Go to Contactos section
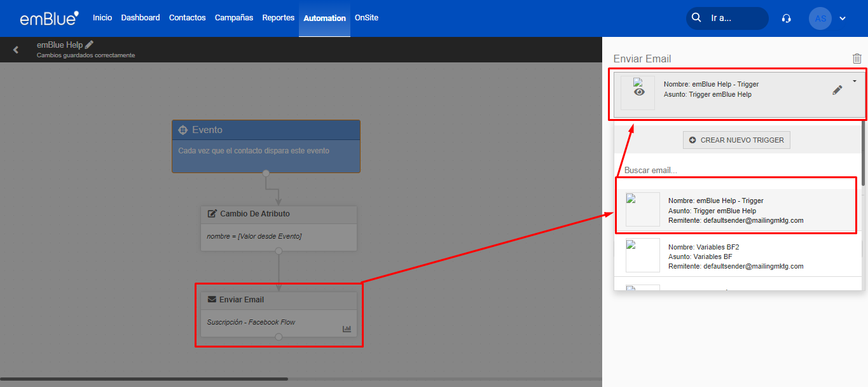The image size is (868, 387). [x=188, y=18]
